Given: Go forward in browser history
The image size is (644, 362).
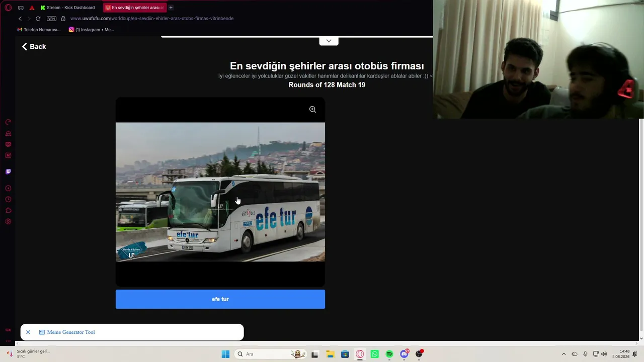Looking at the screenshot, I should (29, 19).
